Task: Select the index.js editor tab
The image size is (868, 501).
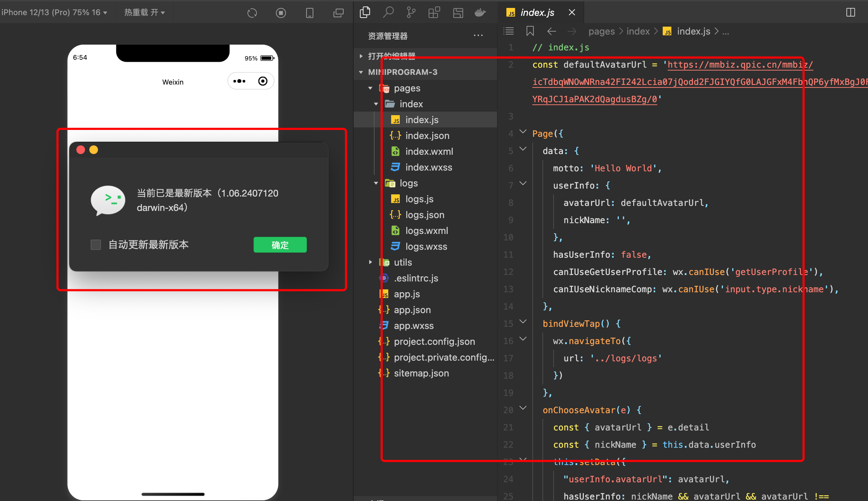Action: [x=537, y=13]
